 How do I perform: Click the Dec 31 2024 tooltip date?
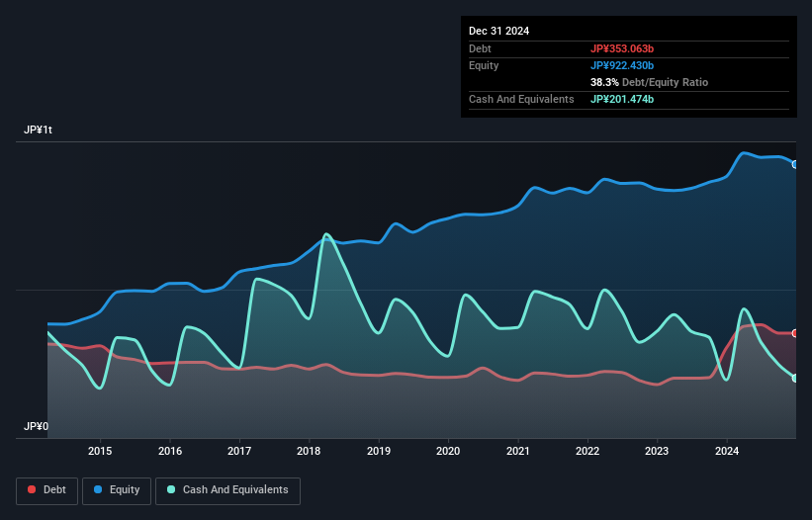pyautogui.click(x=498, y=31)
